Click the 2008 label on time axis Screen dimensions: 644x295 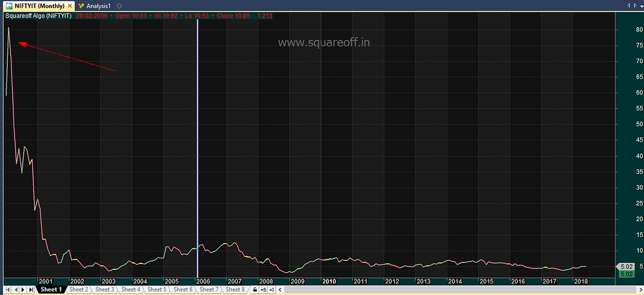click(266, 281)
